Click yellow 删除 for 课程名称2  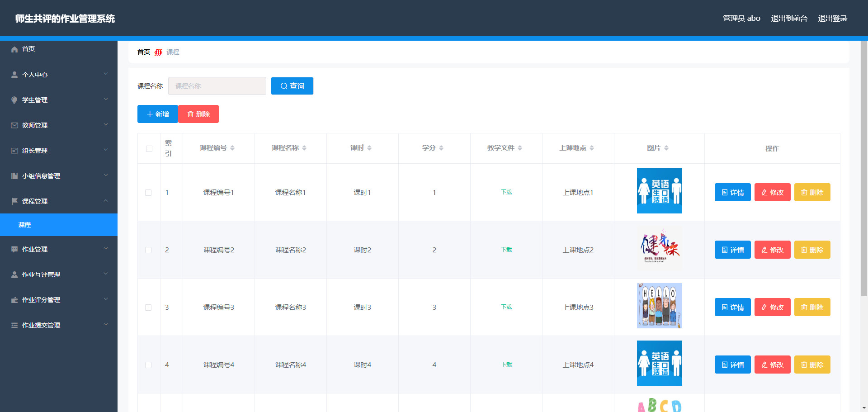[x=812, y=250]
